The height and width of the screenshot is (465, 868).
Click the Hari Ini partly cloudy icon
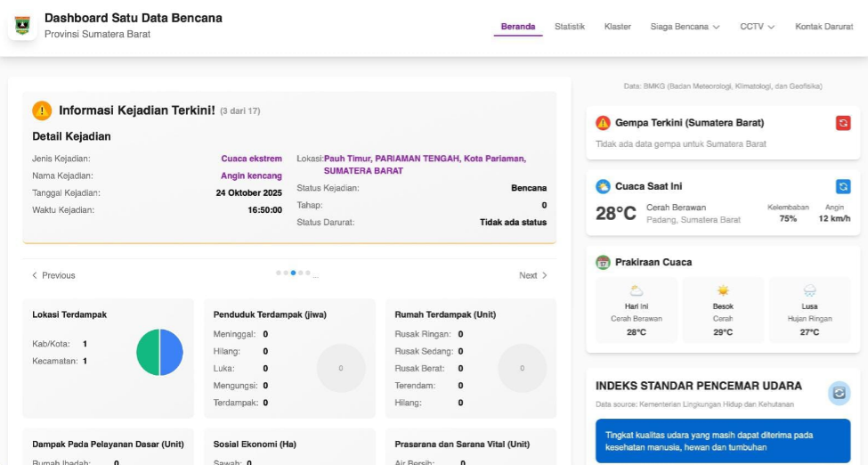[x=637, y=290]
